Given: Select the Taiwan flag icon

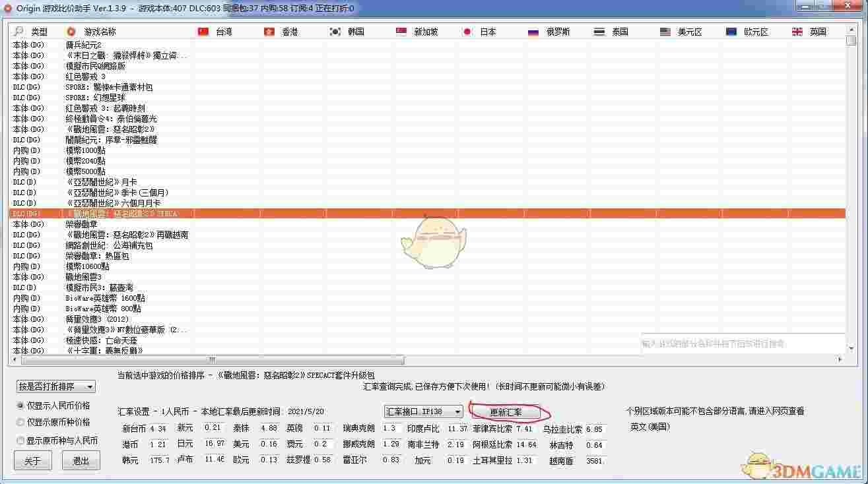Looking at the screenshot, I should click(x=203, y=31).
